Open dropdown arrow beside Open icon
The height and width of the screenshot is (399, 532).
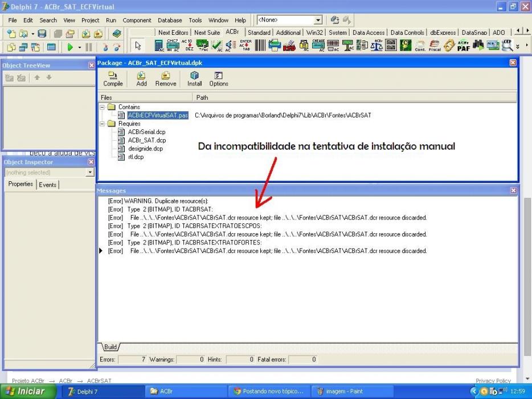point(32,34)
